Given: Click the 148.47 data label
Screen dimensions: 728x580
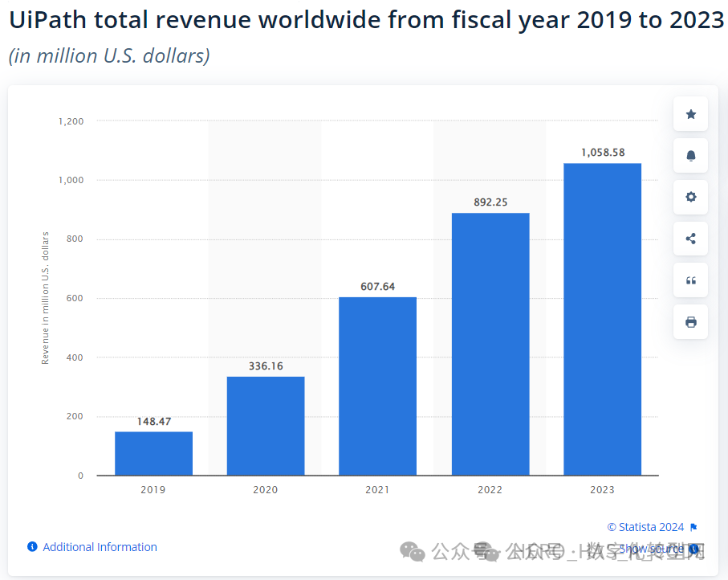Looking at the screenshot, I should click(x=153, y=421).
